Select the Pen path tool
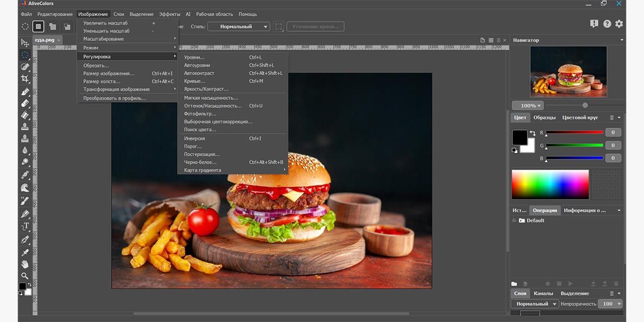This screenshot has height=322, width=644. coord(25,239)
